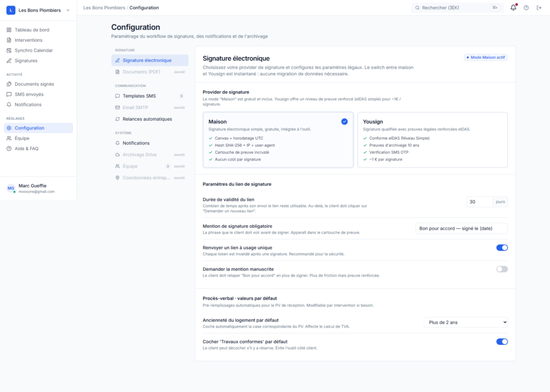
Task: Open the Signature électronique settings tab
Action: coord(150,60)
